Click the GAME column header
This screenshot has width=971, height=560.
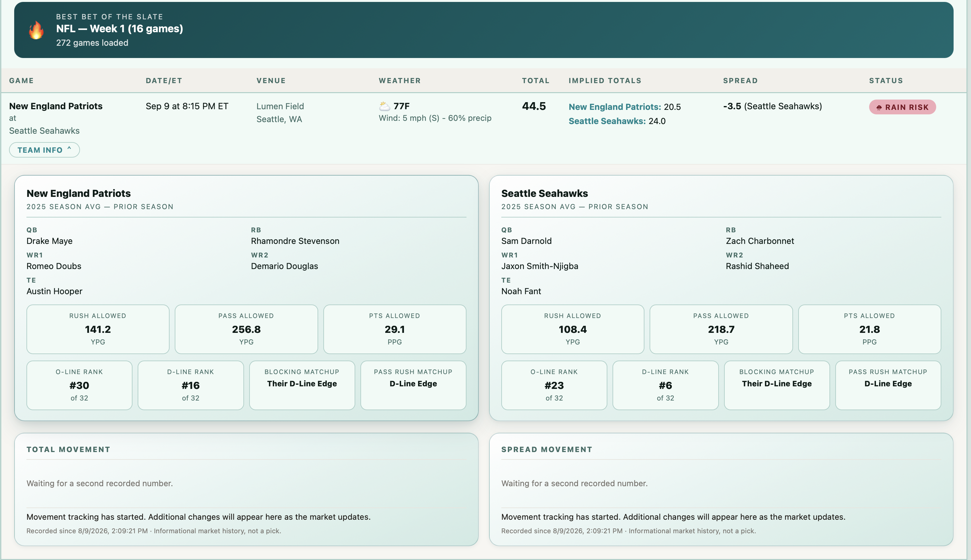click(22, 81)
